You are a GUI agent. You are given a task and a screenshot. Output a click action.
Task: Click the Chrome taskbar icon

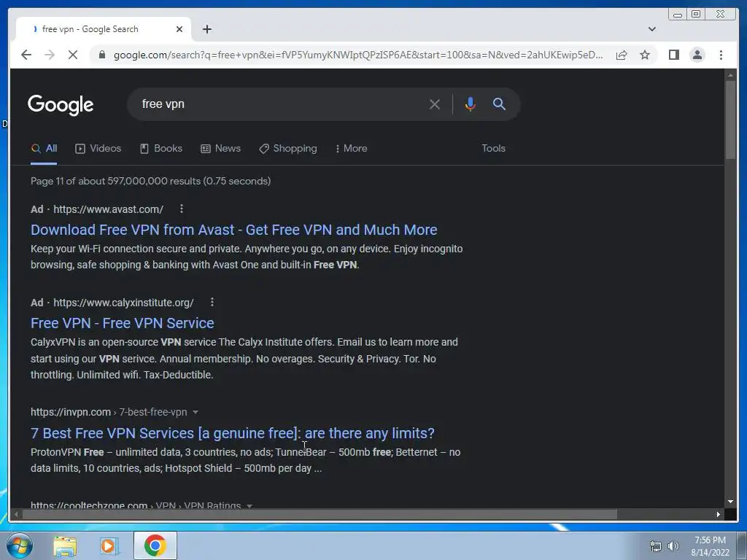click(x=155, y=545)
